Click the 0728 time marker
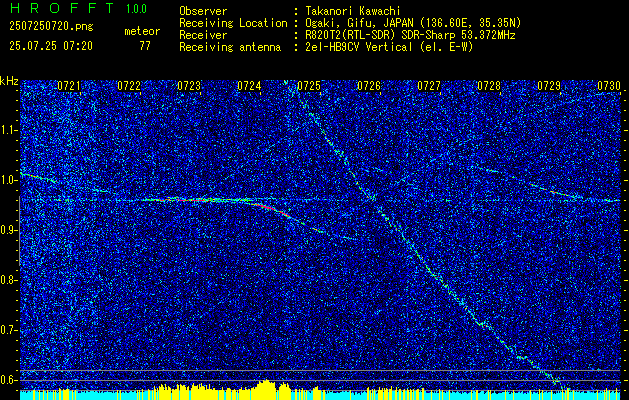The height and width of the screenshot is (400, 629). click(489, 86)
